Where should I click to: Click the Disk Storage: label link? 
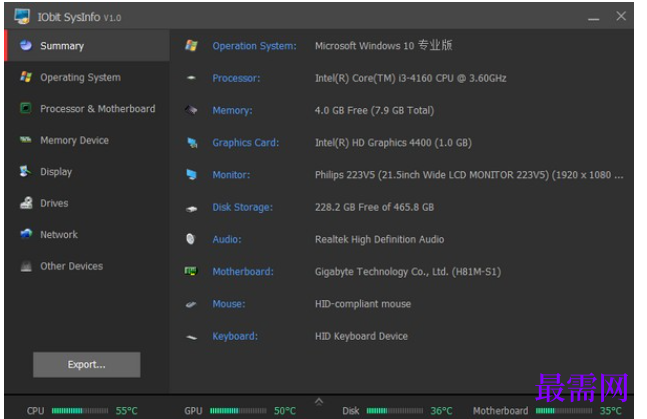tap(242, 207)
